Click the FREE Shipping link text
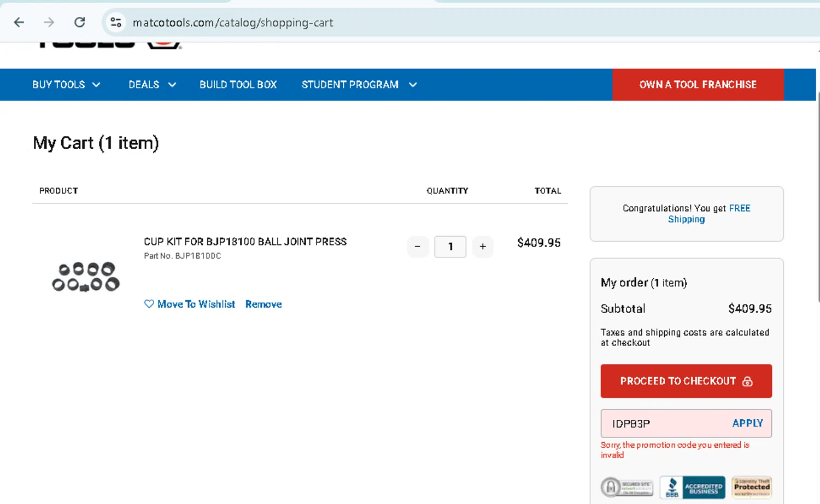 pos(709,214)
